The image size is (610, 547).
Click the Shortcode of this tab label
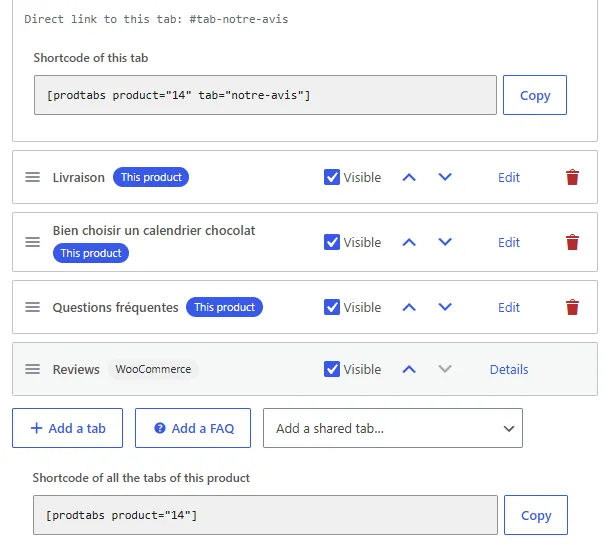91,58
